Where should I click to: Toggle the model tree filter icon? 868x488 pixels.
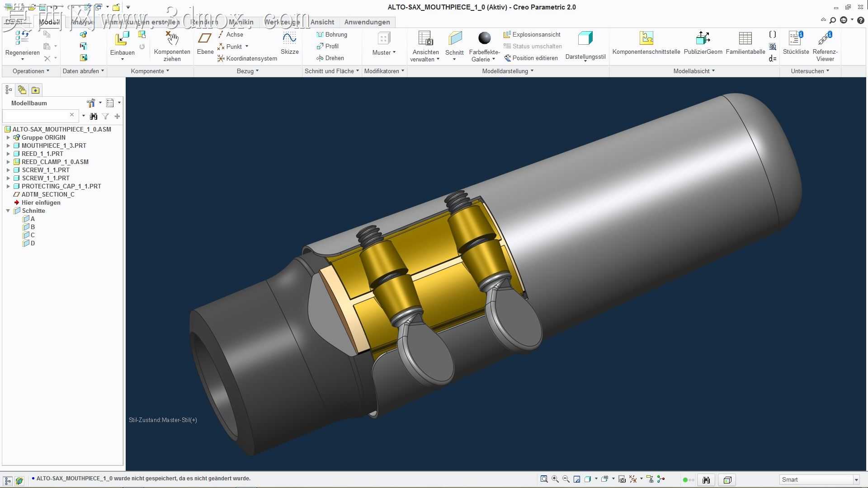[x=105, y=117]
